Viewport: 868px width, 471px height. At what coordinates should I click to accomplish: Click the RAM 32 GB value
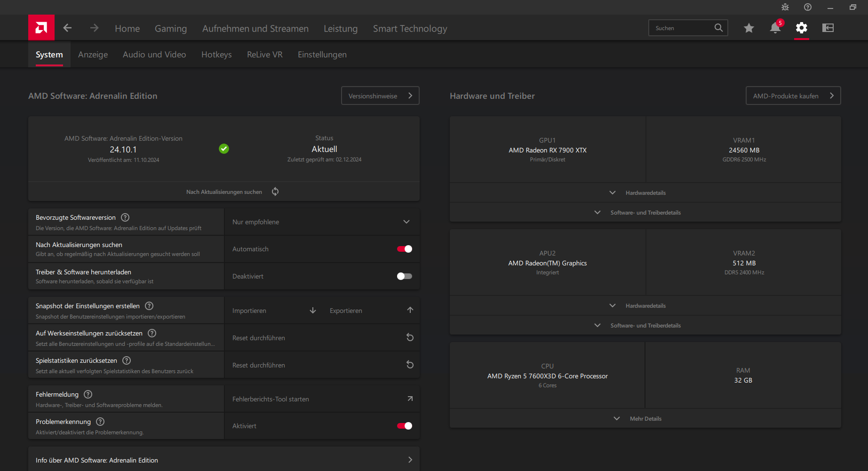pos(743,380)
